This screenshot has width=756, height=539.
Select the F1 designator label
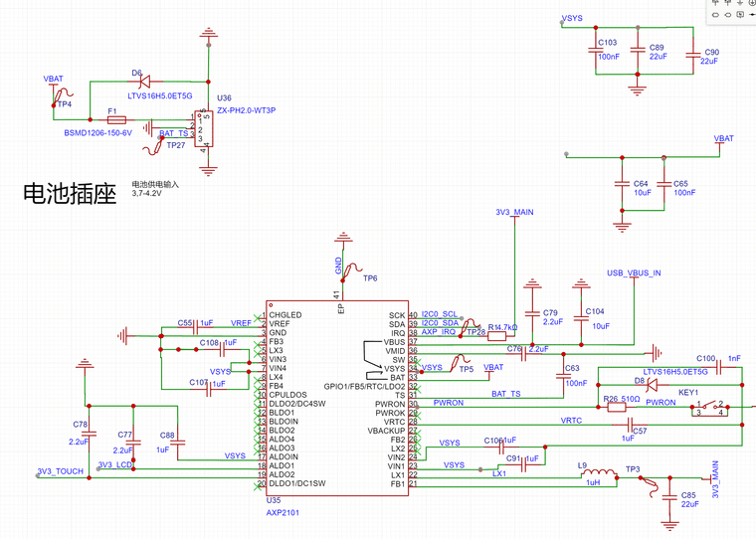tap(111, 111)
